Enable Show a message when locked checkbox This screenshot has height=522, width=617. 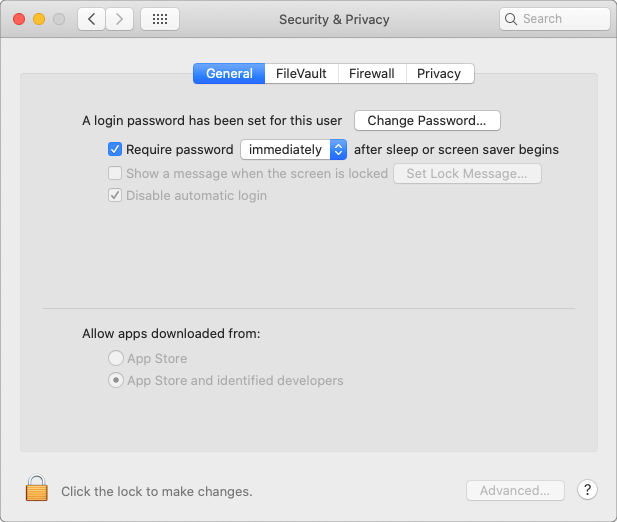click(x=115, y=174)
